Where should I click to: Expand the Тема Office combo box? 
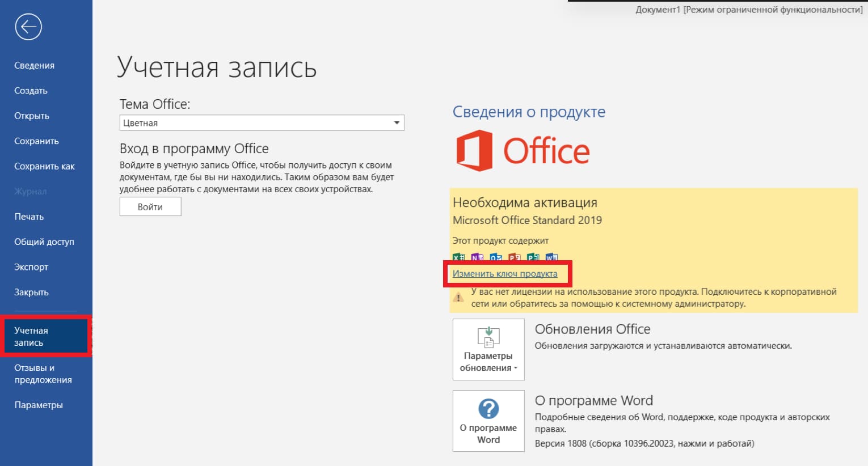click(x=262, y=123)
